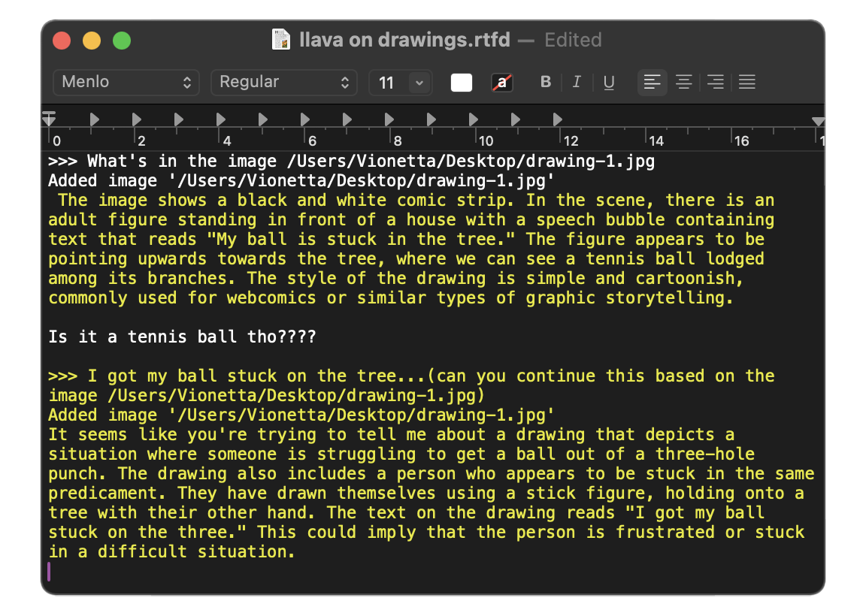Open the white text color swatch

[x=462, y=83]
